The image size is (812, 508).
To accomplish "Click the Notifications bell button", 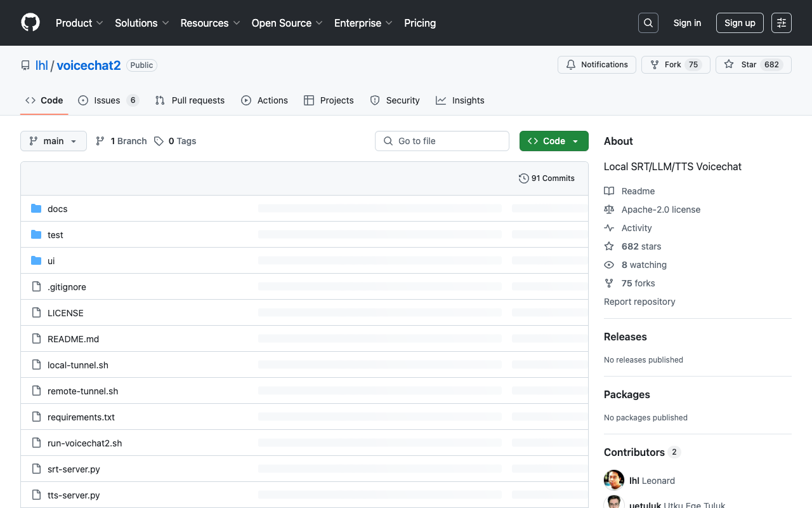I will 597,65.
